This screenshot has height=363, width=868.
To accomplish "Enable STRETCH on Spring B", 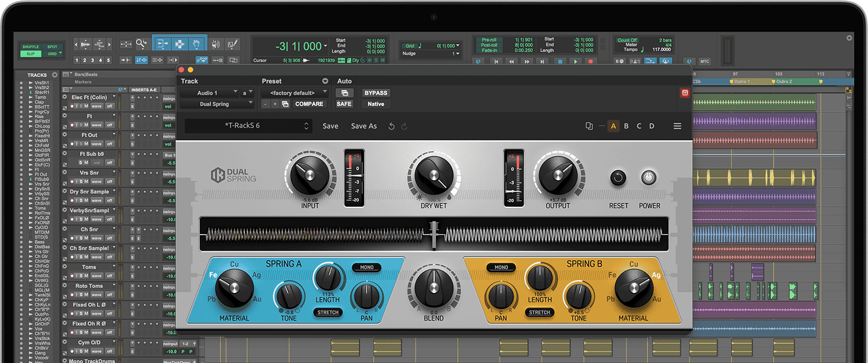I will tap(539, 312).
